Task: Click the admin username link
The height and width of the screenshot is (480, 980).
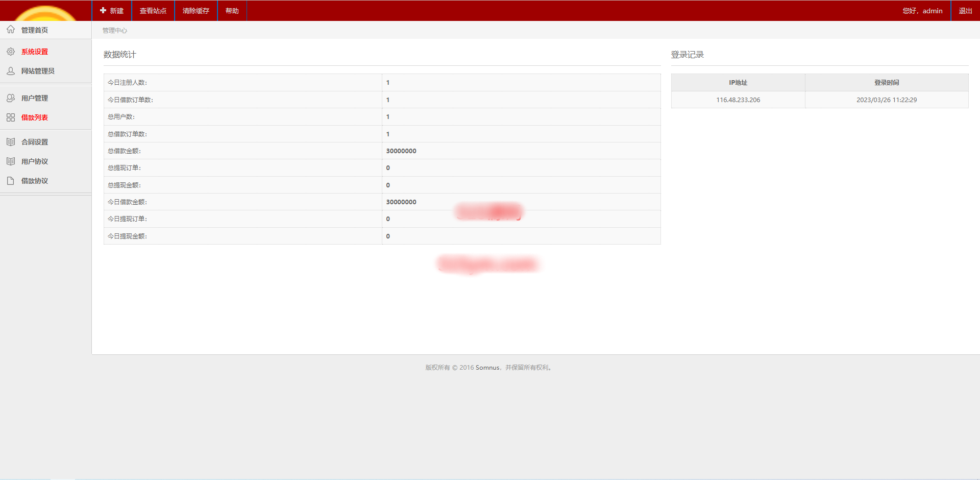Action: [x=932, y=11]
